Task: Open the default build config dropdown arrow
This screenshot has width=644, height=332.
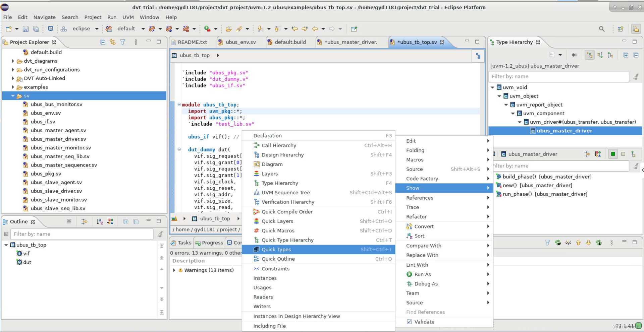Action: tap(143, 29)
